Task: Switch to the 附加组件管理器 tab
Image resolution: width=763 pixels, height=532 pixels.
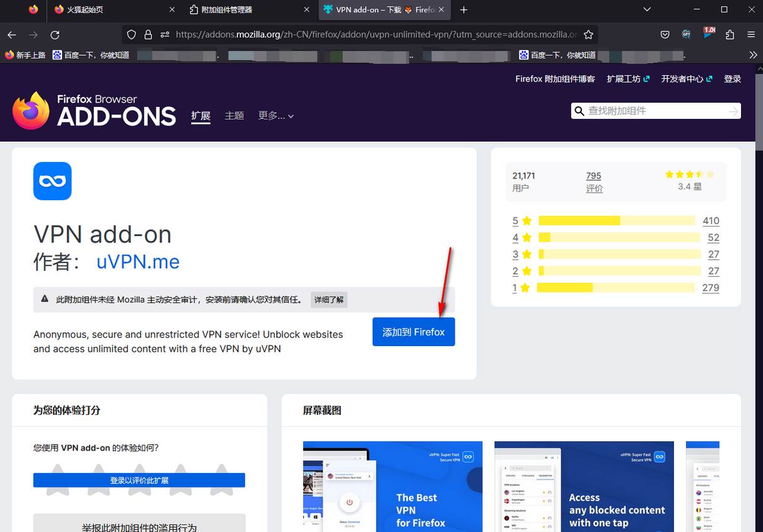Action: [249, 9]
